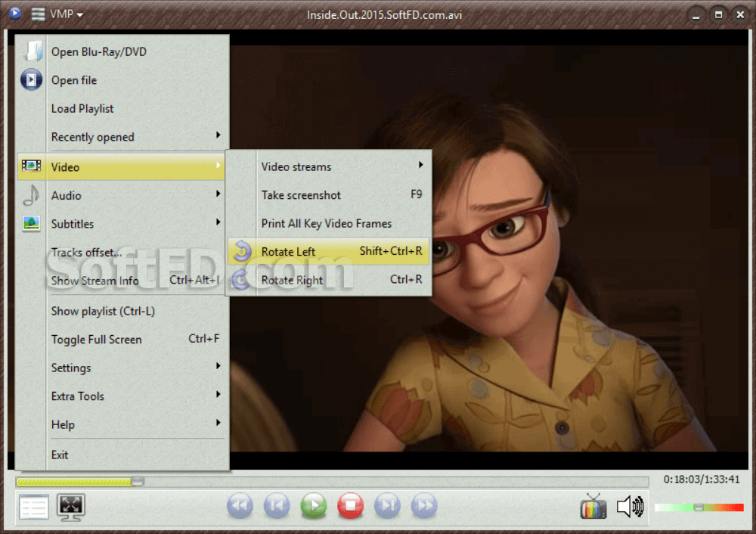Click the volume level slider

point(699,508)
